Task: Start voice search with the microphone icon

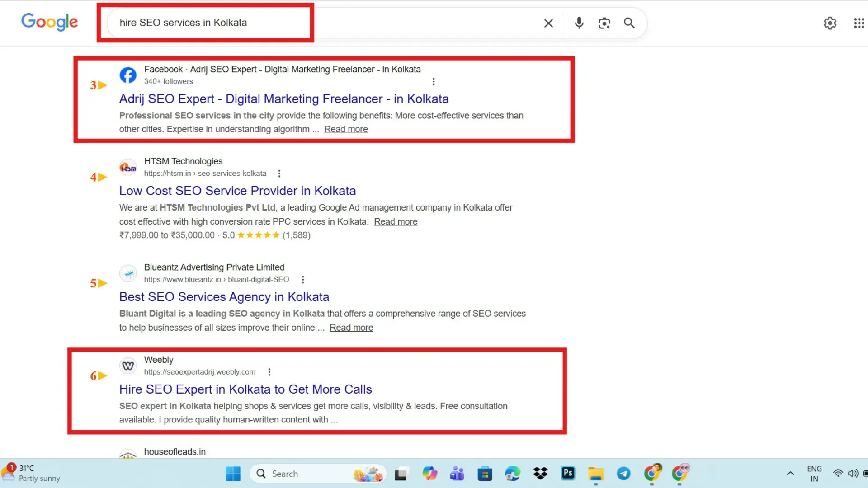Action: [579, 23]
